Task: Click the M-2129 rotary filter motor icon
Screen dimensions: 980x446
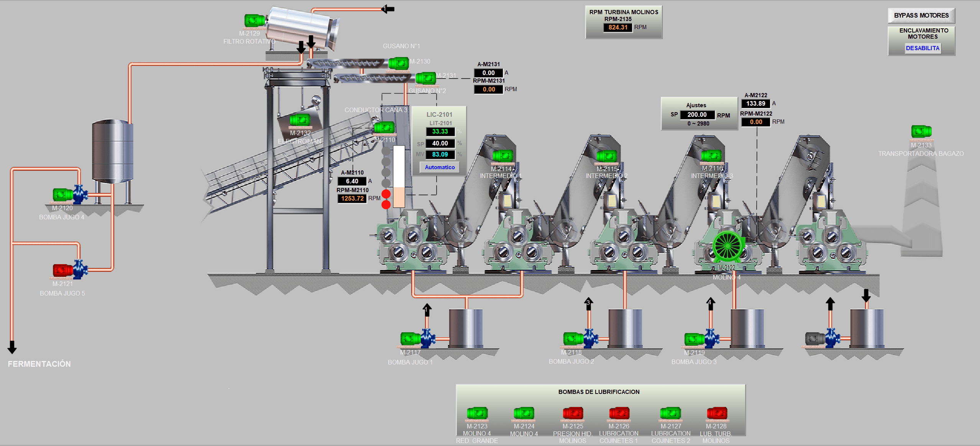Action: (x=255, y=21)
